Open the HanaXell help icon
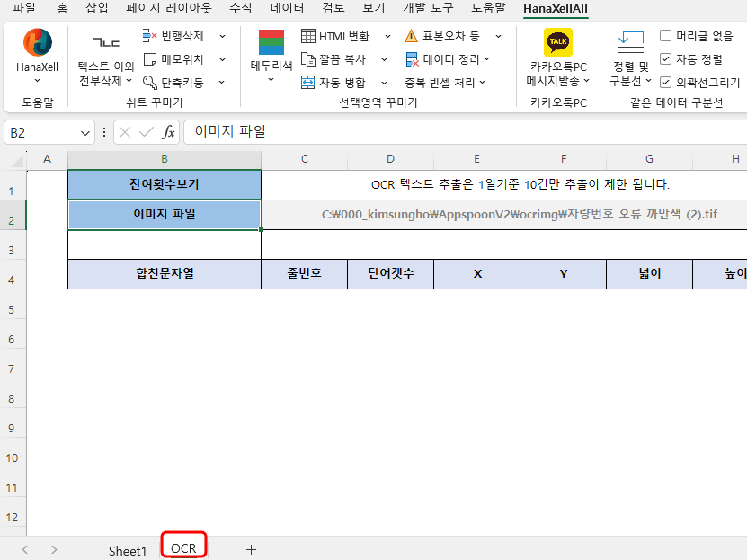The image size is (747, 560). coord(37,42)
